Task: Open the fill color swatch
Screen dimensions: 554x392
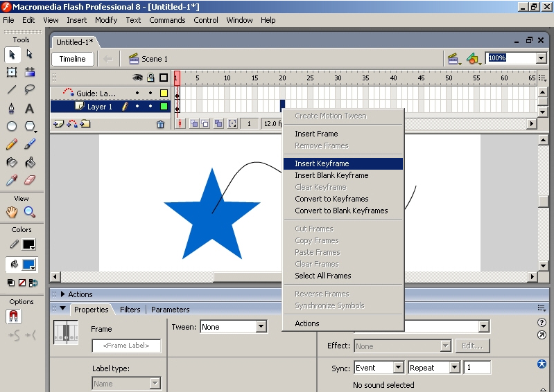Action: tap(28, 265)
